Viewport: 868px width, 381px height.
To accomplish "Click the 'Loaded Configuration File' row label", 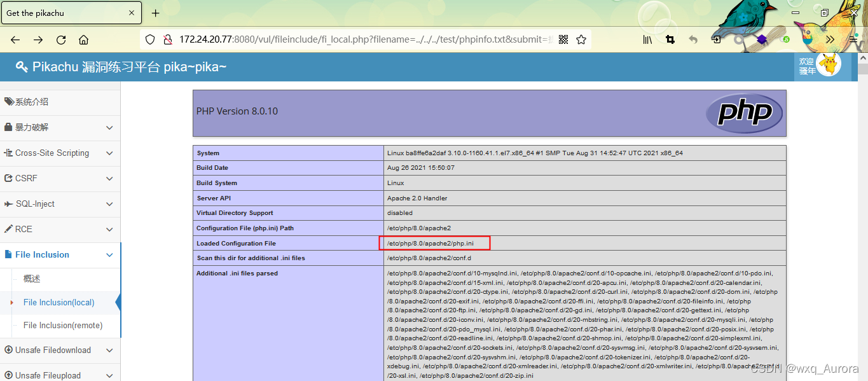I will [x=236, y=244].
